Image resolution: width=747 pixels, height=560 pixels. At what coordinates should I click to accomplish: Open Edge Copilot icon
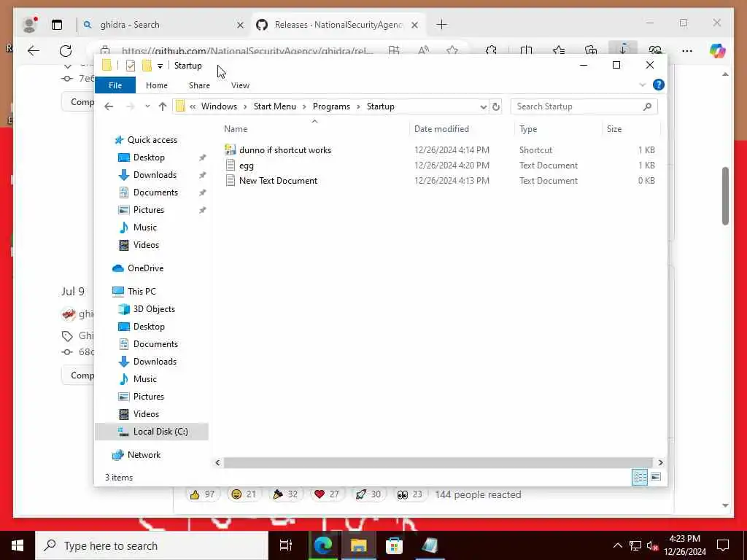[x=717, y=50]
